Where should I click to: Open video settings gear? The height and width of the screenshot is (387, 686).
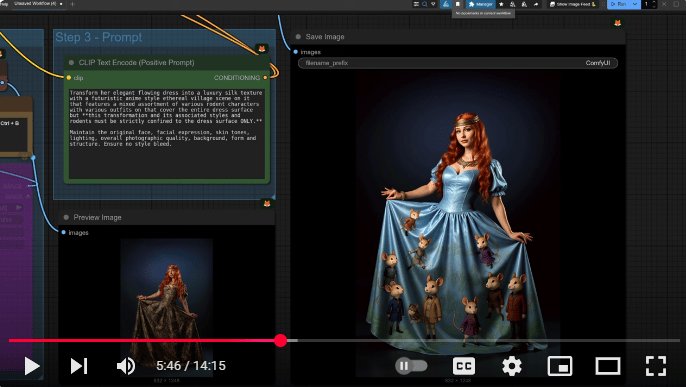coord(512,366)
